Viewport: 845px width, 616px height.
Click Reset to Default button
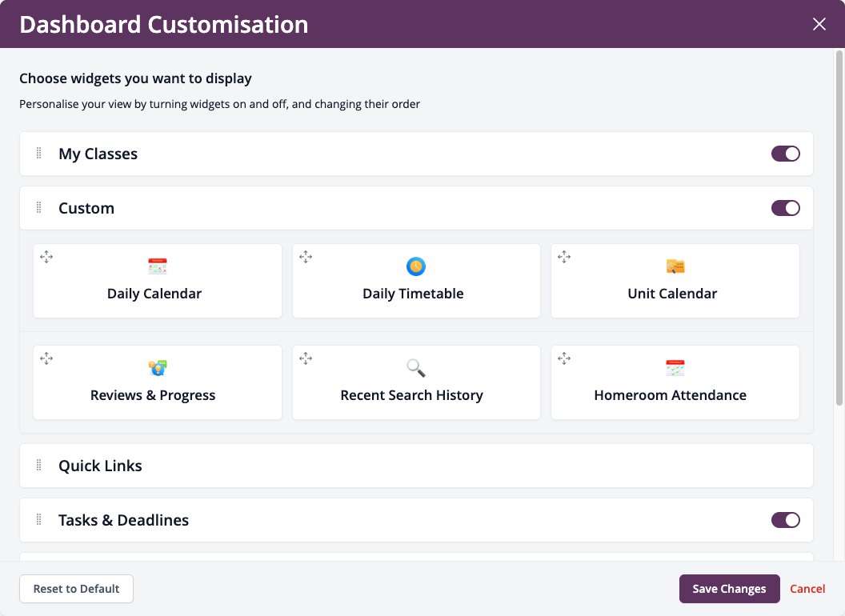coord(77,589)
